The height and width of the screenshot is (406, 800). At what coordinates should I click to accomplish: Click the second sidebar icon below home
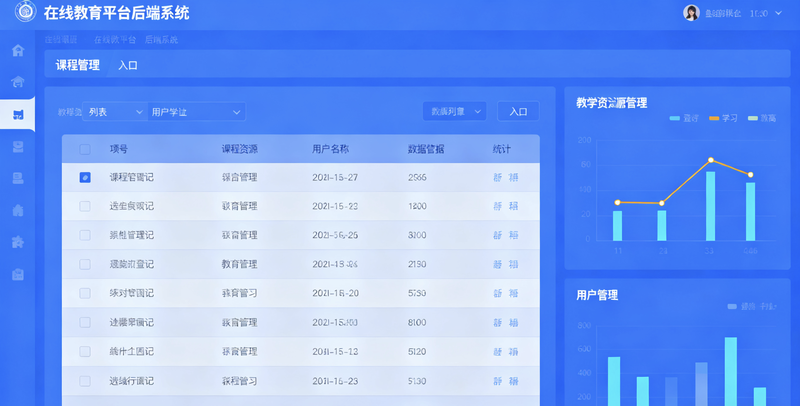click(x=17, y=82)
